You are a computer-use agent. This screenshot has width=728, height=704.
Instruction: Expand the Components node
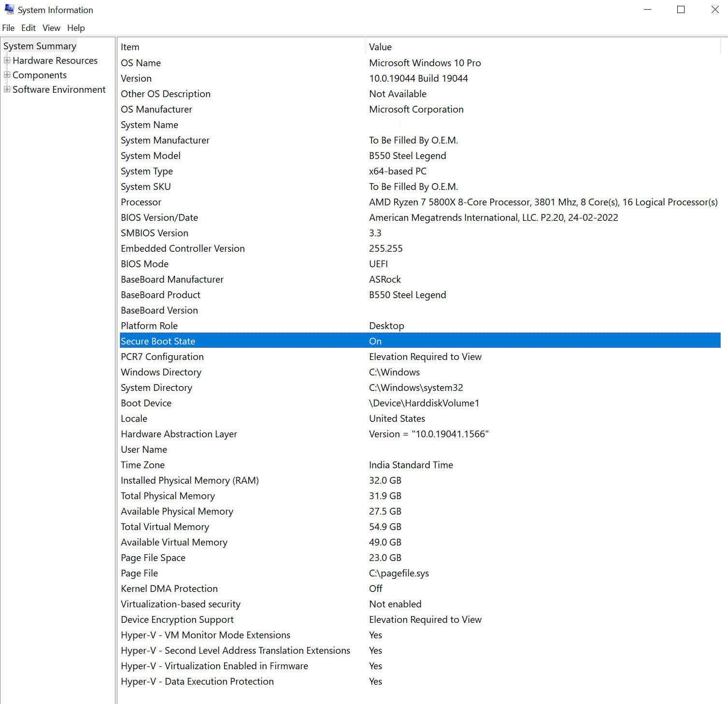point(7,75)
